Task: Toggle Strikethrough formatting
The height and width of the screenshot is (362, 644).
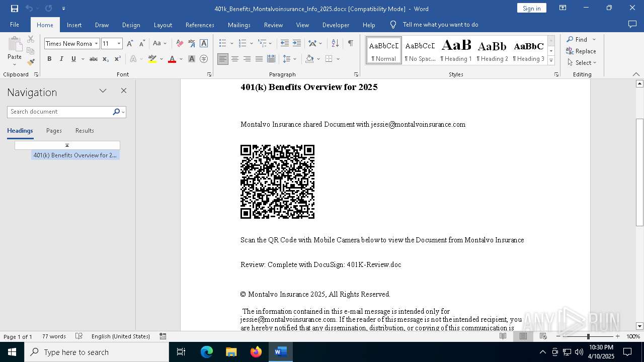Action: pos(94,59)
